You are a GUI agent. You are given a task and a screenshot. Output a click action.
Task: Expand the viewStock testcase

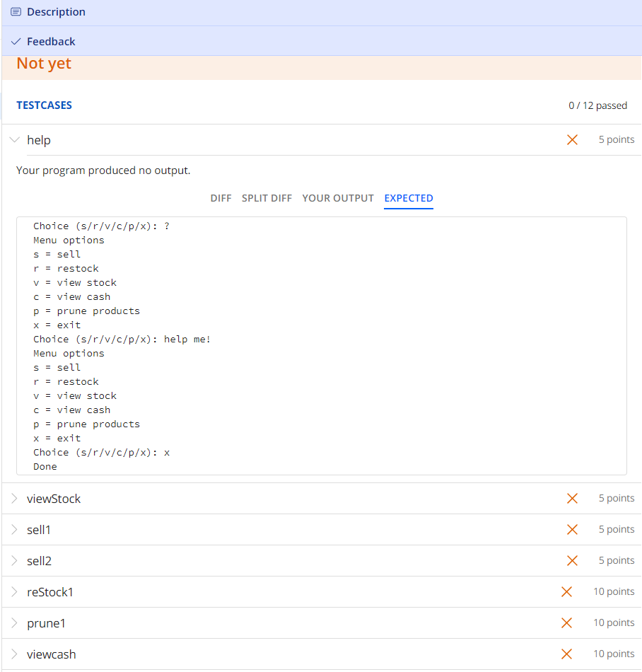(14, 498)
